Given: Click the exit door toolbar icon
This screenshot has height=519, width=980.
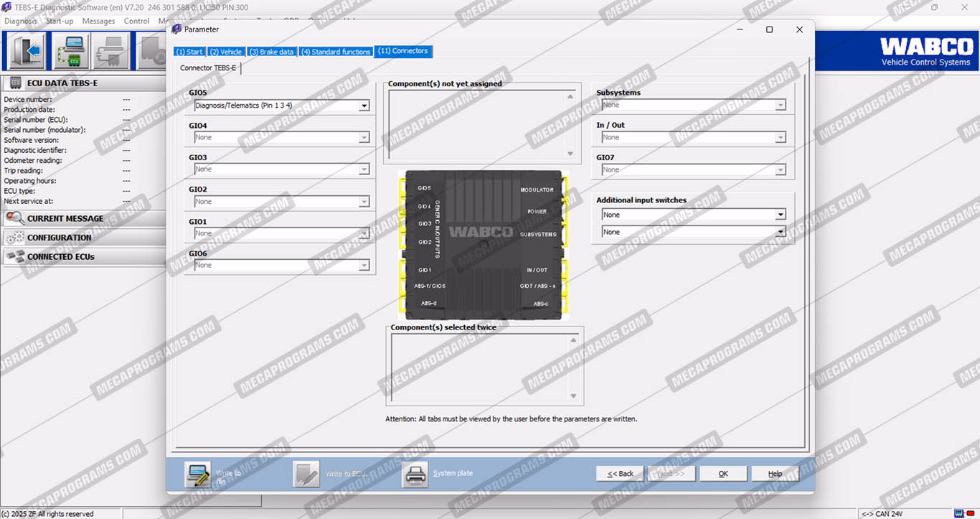Looking at the screenshot, I should coord(27,51).
